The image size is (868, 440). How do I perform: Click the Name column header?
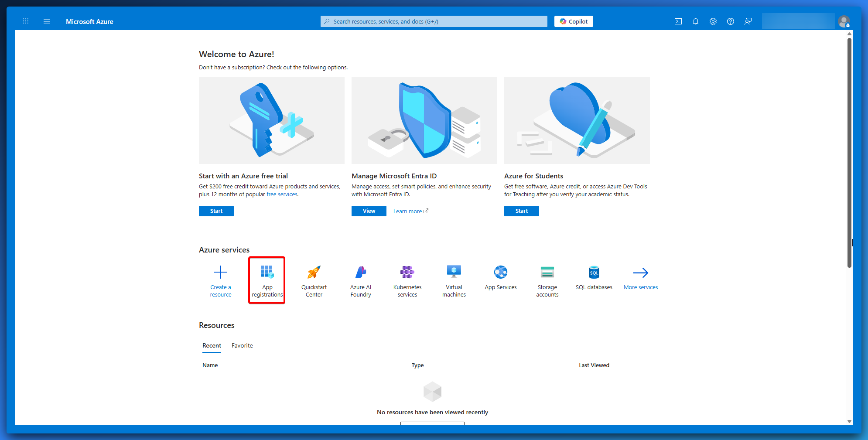point(210,365)
